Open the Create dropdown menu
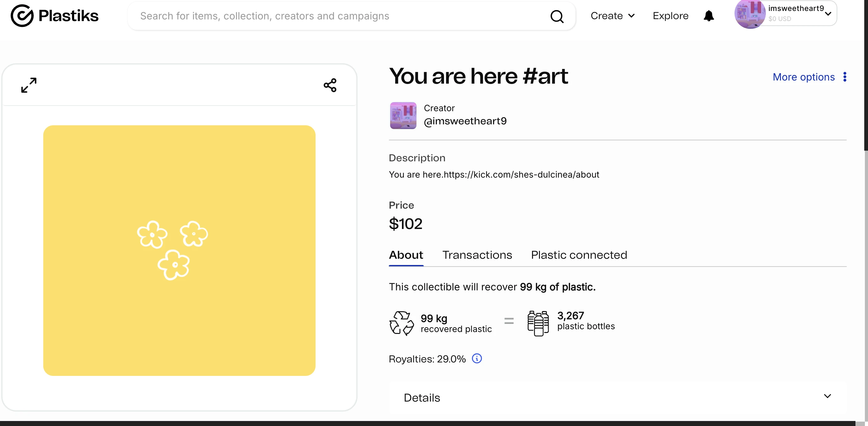 click(612, 16)
